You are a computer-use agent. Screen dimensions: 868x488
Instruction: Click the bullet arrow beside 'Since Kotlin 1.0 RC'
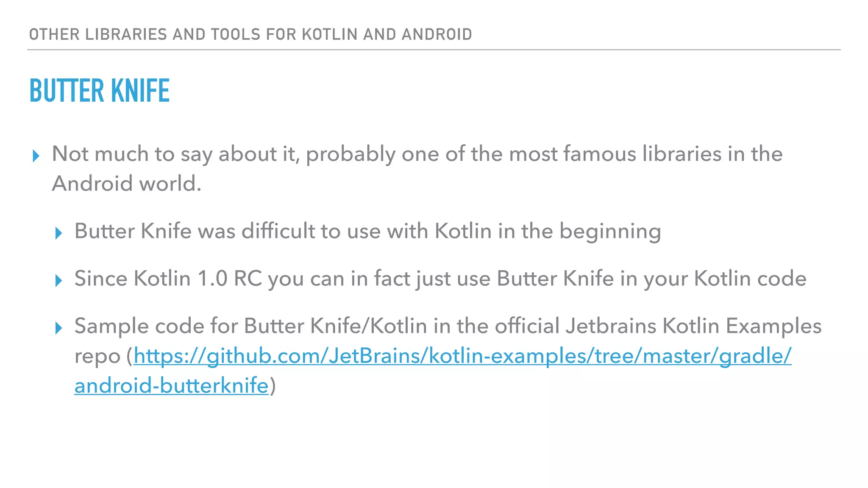[x=59, y=281]
